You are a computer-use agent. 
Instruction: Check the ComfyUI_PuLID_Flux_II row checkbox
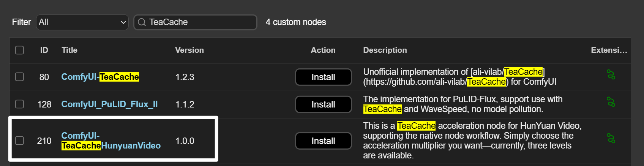coord(19,104)
